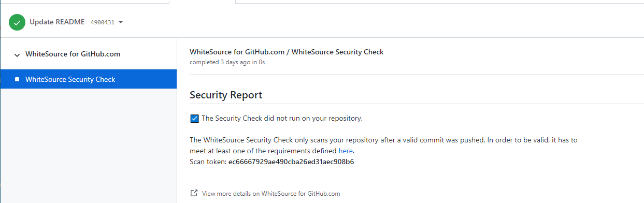The height and width of the screenshot is (203, 644).
Task: Click the Security Check did not run label
Action: click(282, 118)
